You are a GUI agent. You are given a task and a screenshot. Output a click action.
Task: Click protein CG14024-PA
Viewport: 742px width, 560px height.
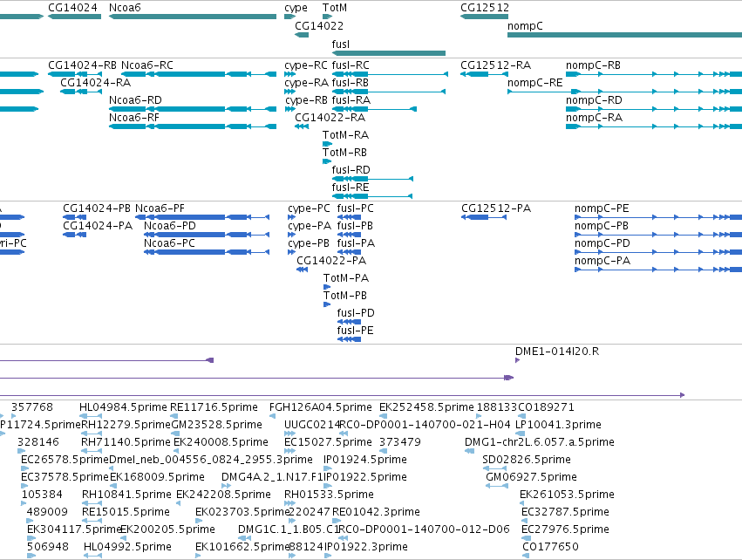(x=75, y=235)
